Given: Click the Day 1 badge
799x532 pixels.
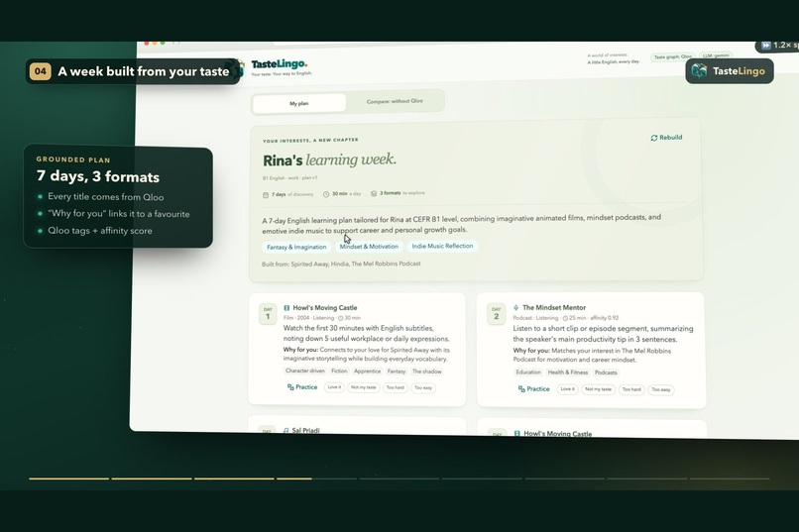Looking at the screenshot, I should 268,314.
